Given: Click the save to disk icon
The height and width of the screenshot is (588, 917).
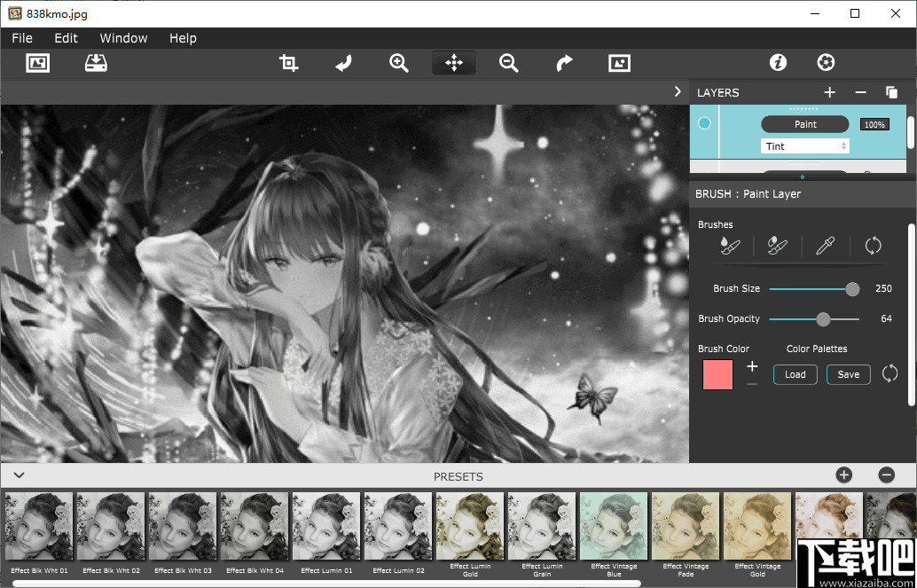Looking at the screenshot, I should pyautogui.click(x=96, y=63).
